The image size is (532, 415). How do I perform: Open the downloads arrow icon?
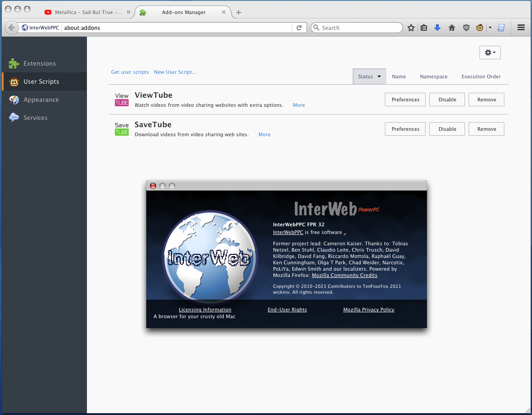(x=437, y=28)
